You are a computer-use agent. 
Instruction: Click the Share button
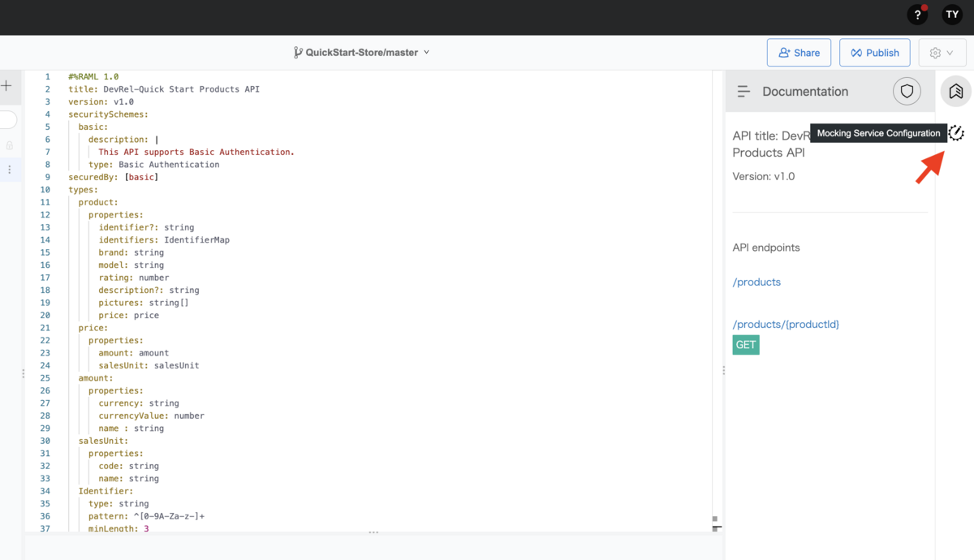coord(799,52)
